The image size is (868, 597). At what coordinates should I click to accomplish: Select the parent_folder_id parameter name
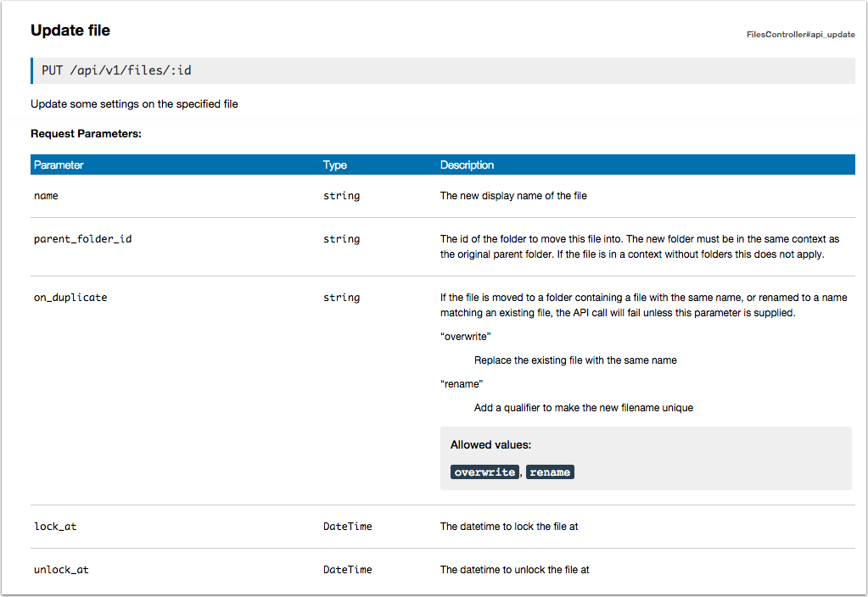click(x=82, y=239)
